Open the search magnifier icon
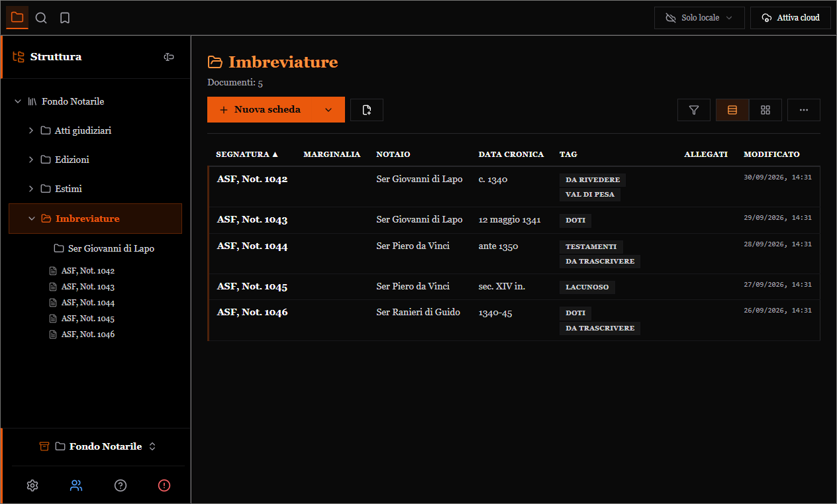 pyautogui.click(x=41, y=18)
